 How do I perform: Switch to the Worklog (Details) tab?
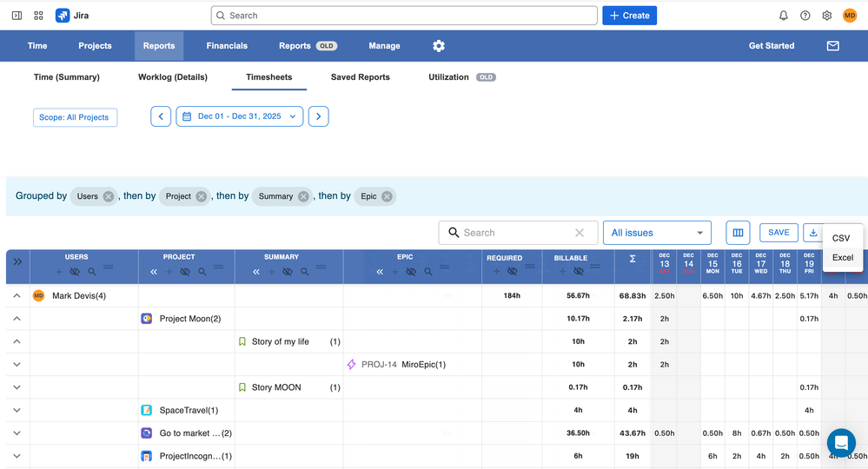[x=172, y=77]
